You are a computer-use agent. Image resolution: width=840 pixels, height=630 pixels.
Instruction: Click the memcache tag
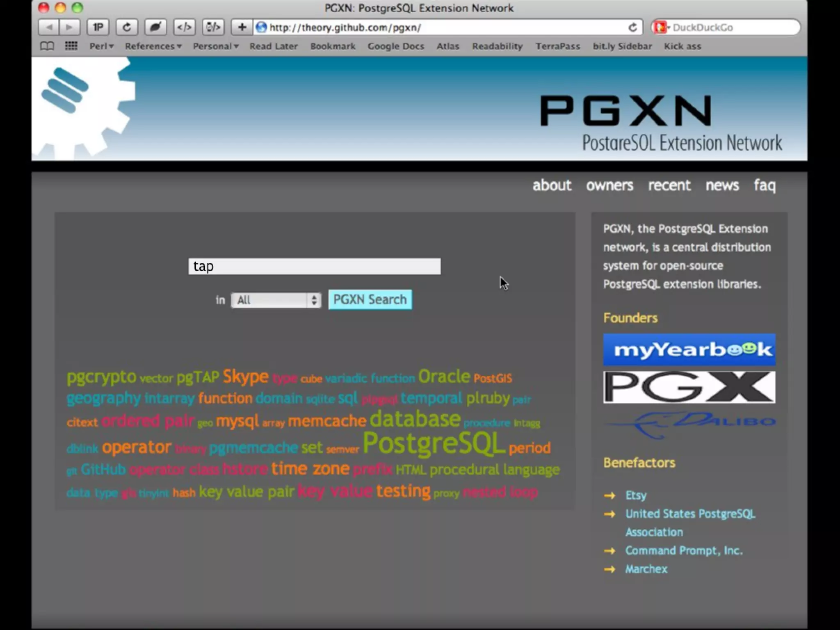pos(327,421)
